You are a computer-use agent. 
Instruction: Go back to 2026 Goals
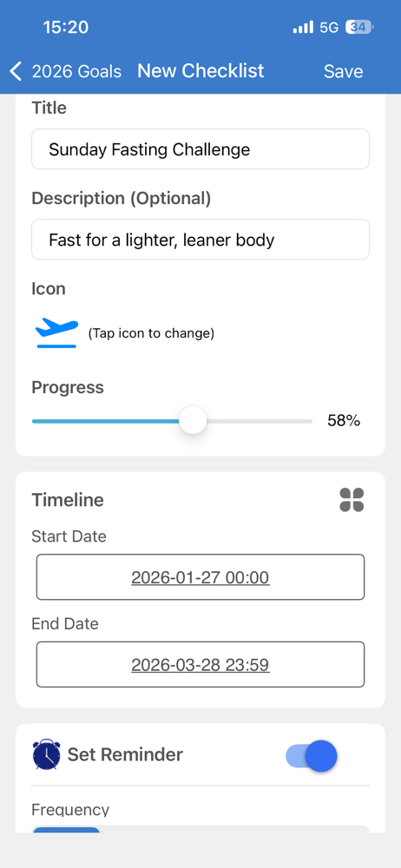click(x=76, y=71)
